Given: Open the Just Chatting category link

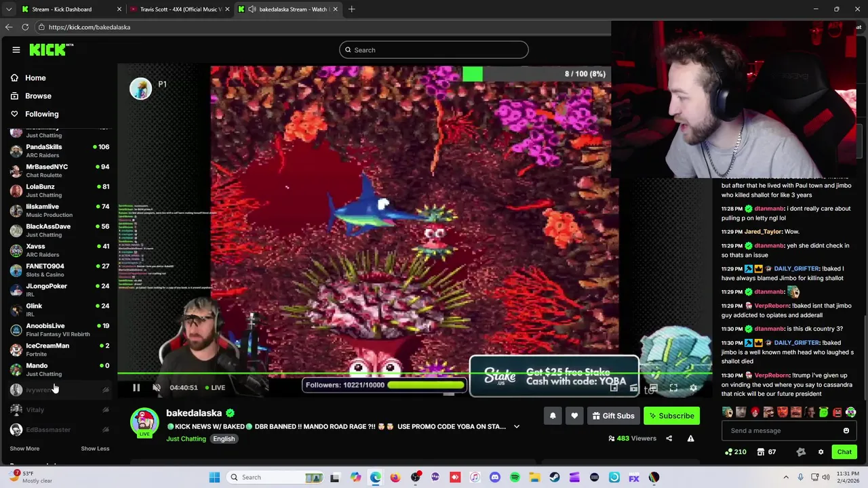Looking at the screenshot, I should point(186,439).
